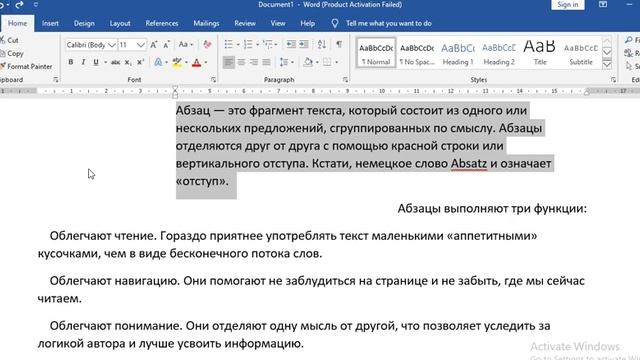This screenshot has width=640, height=360.
Task: Clear all formatting
Action: click(207, 44)
